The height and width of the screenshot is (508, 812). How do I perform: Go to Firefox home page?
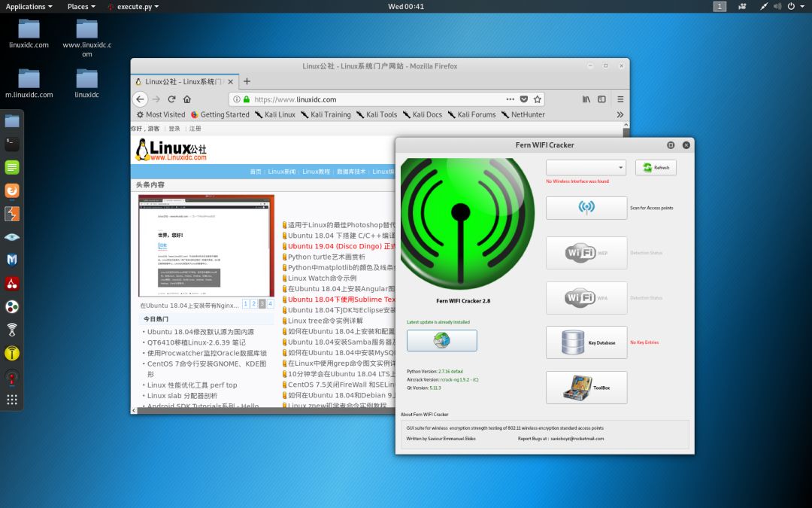click(187, 99)
